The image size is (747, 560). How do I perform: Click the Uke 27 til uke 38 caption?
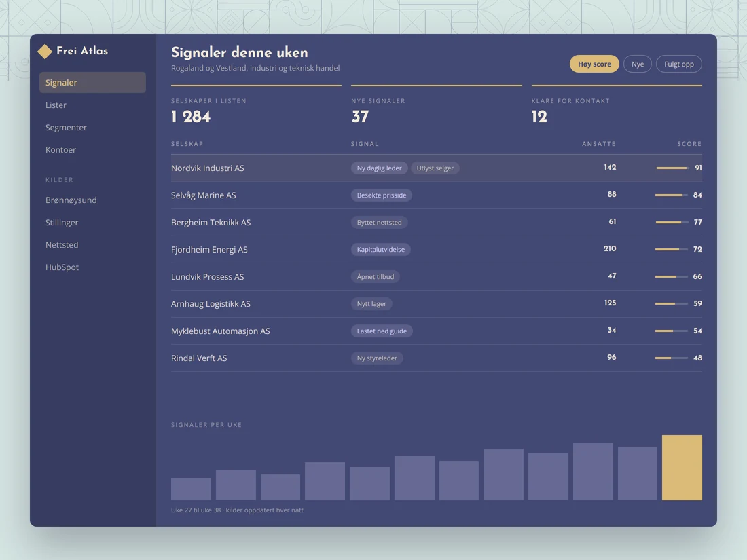coord(237,510)
